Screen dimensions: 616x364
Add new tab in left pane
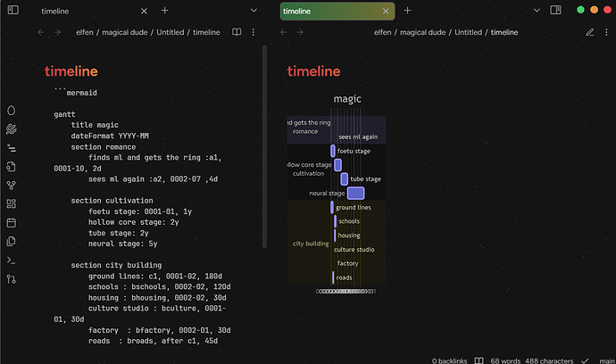(x=165, y=11)
